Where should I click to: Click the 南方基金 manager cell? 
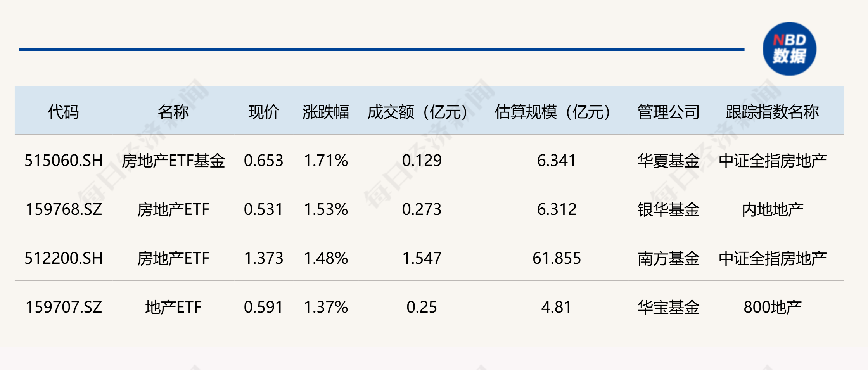(x=668, y=258)
